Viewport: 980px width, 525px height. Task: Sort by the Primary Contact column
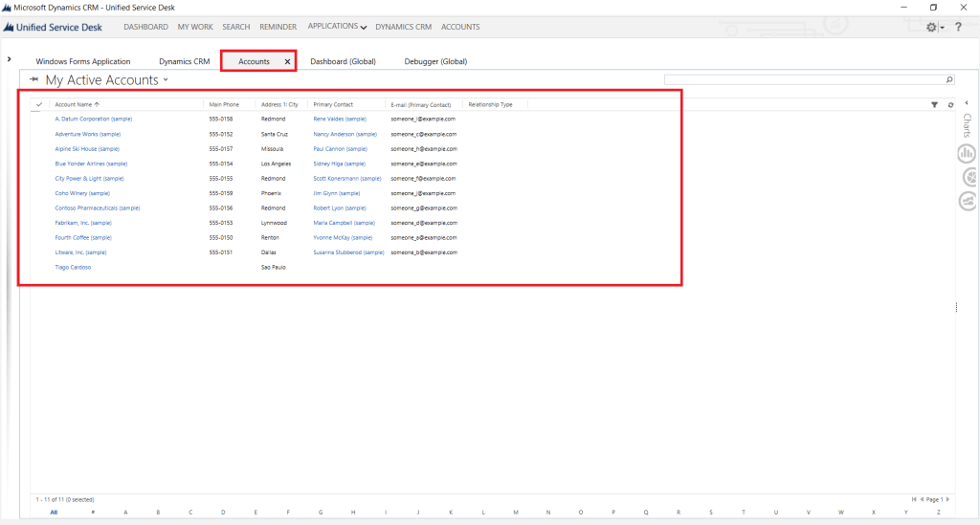click(333, 104)
